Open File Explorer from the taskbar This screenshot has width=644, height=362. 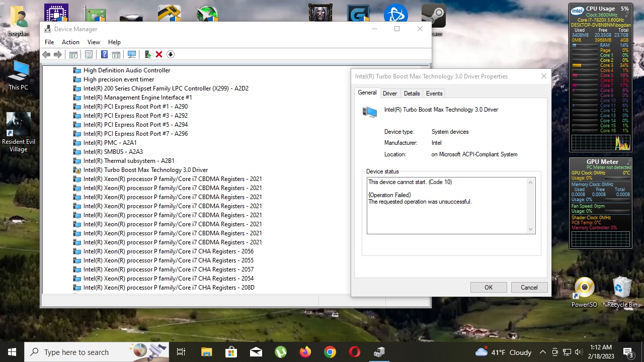206,352
